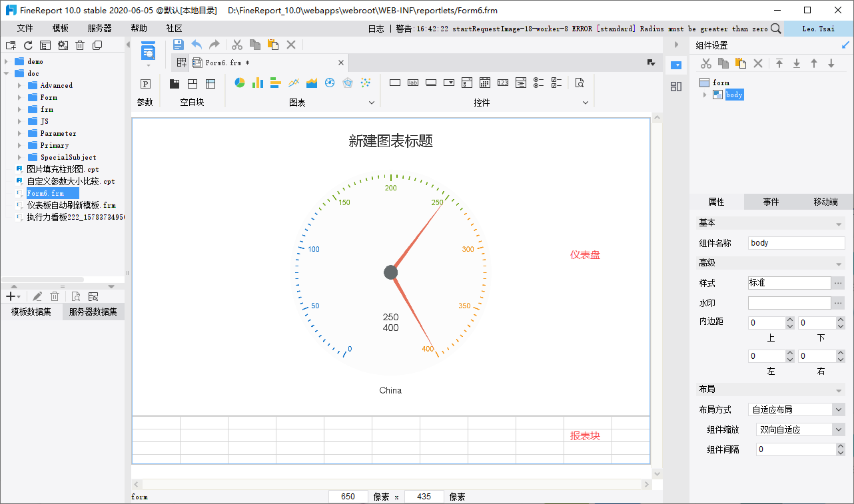Insert a pie chart from chart toolbar
Viewport: 854px width, 504px height.
pos(240,83)
